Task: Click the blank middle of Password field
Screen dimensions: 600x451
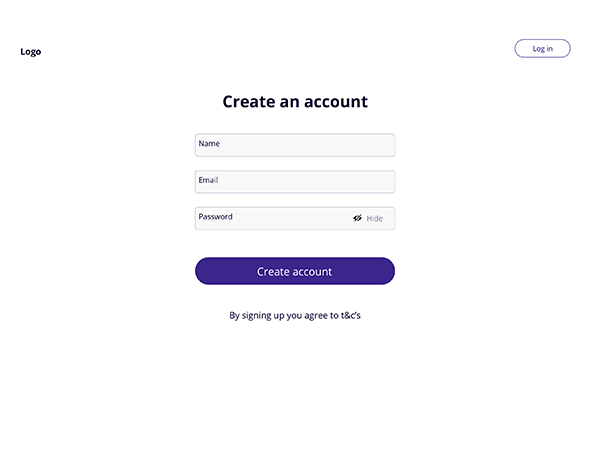Action: (x=290, y=218)
